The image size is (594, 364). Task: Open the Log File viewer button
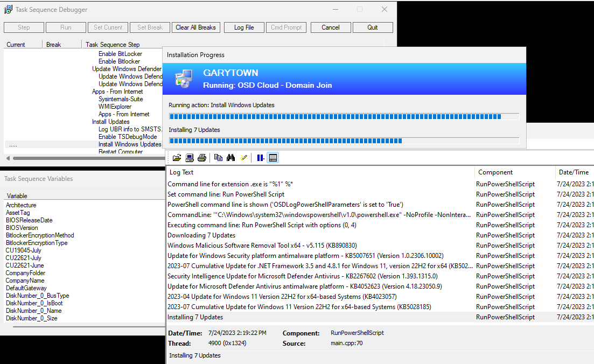click(244, 27)
